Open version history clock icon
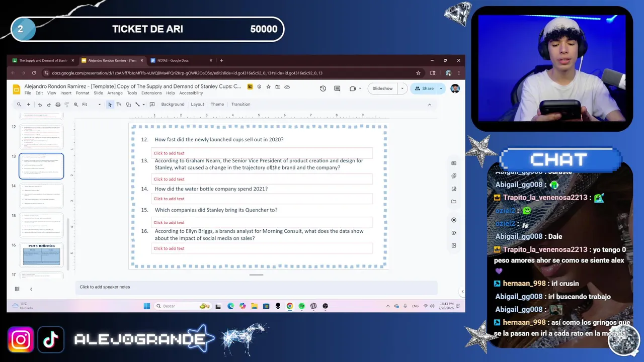This screenshot has height=362, width=644. [323, 88]
